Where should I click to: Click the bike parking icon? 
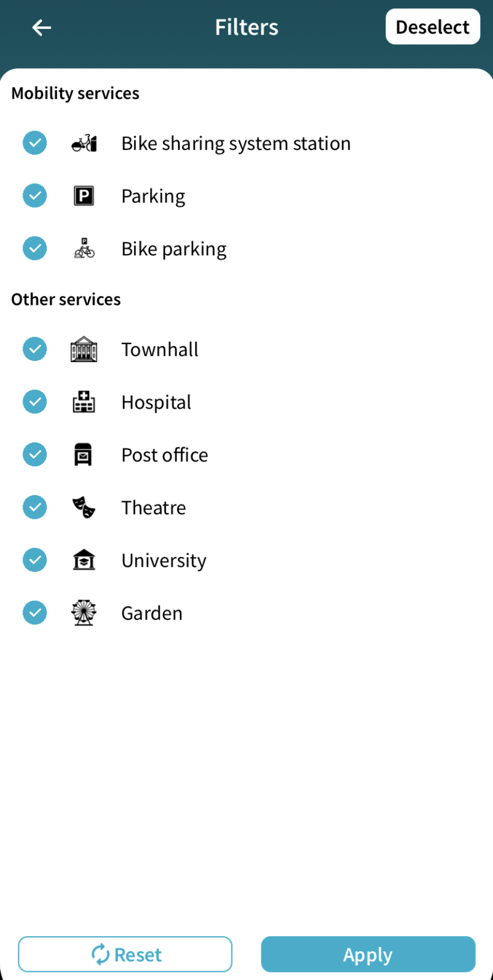[84, 248]
